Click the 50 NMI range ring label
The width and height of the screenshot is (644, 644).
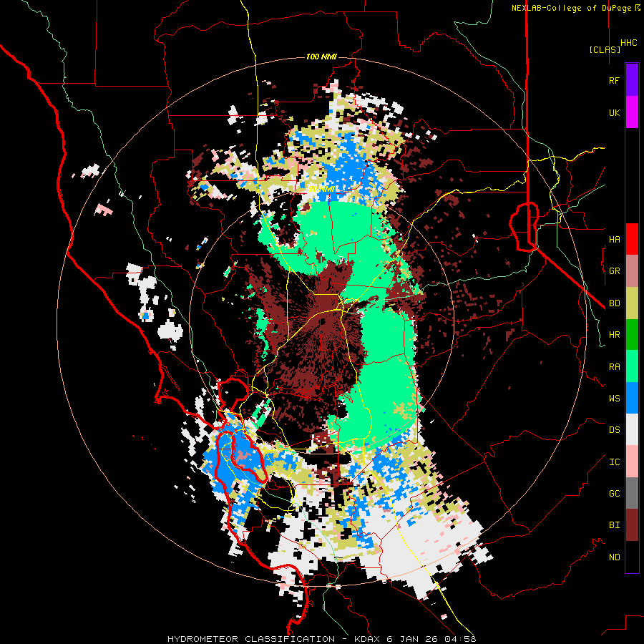(x=321, y=189)
